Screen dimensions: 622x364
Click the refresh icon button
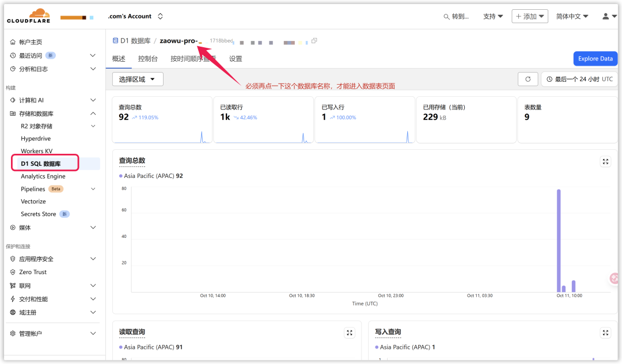528,79
